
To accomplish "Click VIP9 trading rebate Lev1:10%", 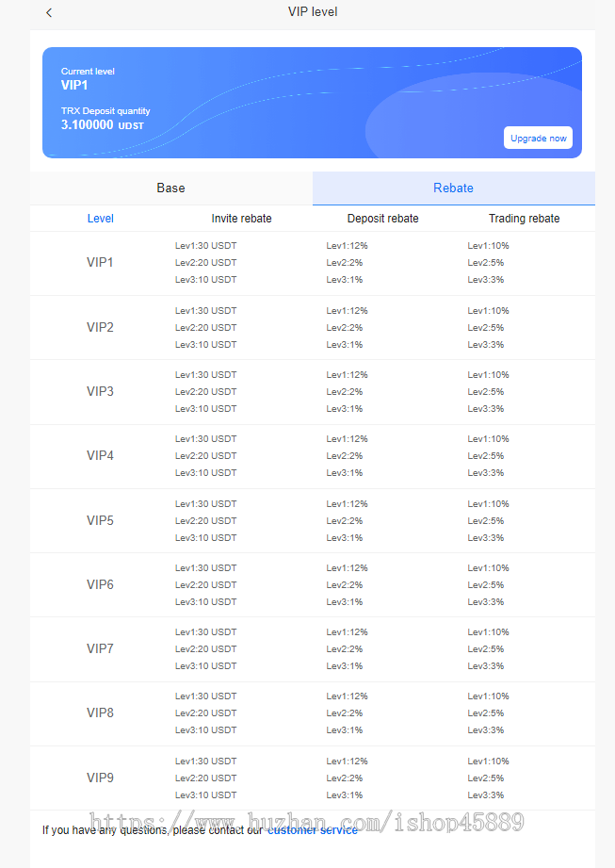I will (x=489, y=762).
